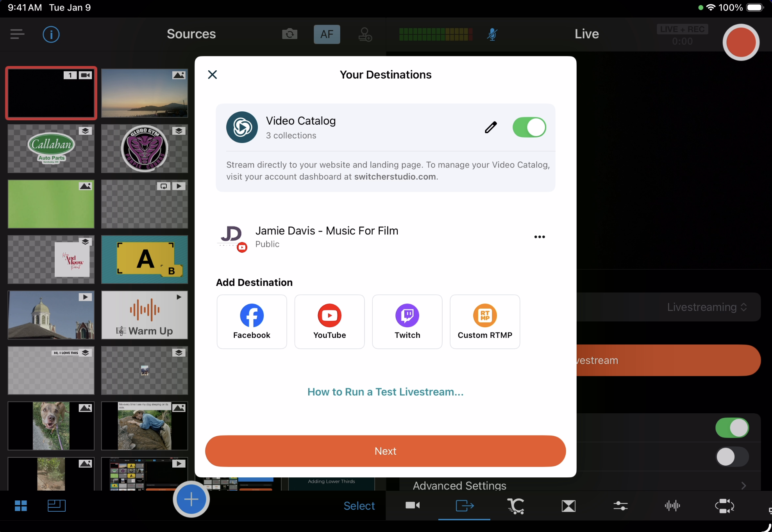Open the outputs tab in bottom bar

pos(464,506)
